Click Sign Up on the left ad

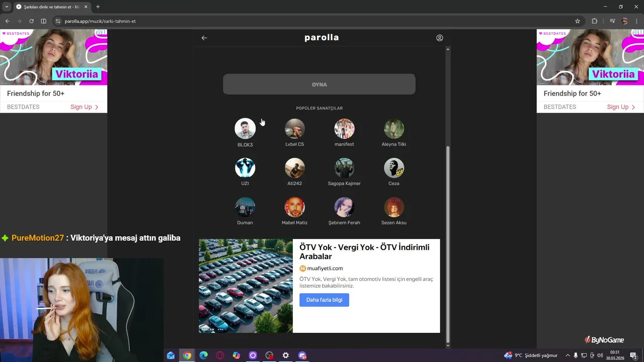(85, 107)
